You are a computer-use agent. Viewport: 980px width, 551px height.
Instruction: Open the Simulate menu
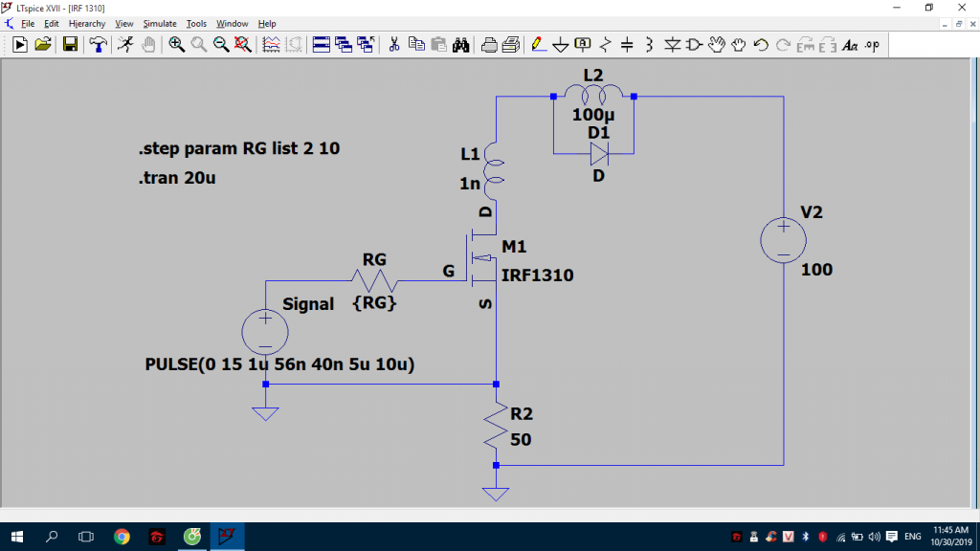(x=160, y=23)
